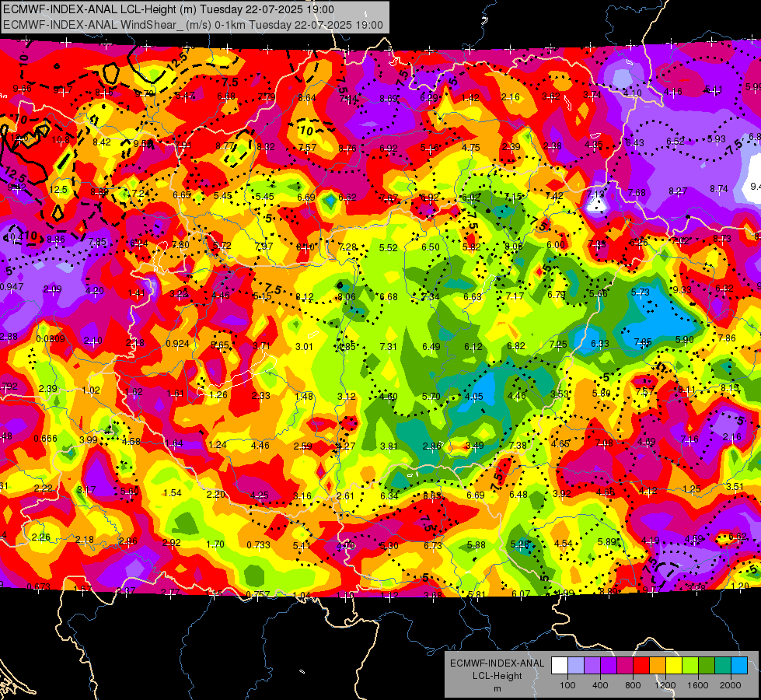This screenshot has width=761, height=700.
Task: Click the '4.54' wind shear value
Action: [x=563, y=543]
